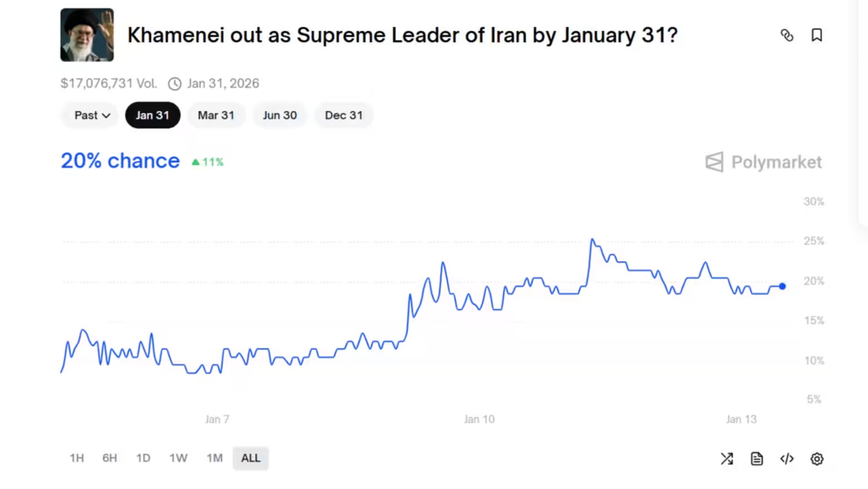Switch to the Mar 31 market

pos(216,115)
